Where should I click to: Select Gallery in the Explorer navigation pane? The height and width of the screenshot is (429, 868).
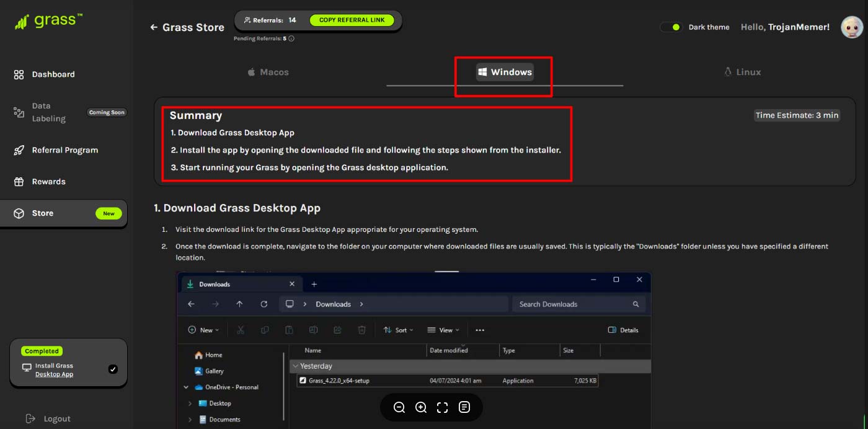tap(209, 371)
